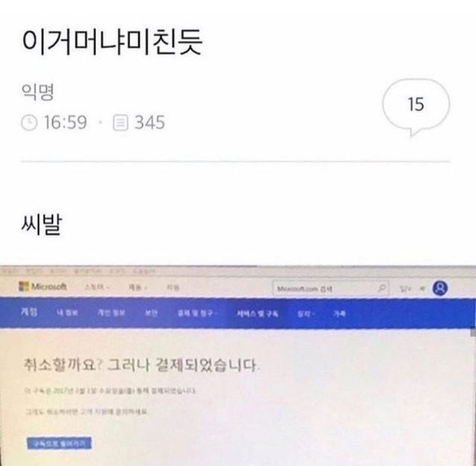Click the view count icon beside 345
This screenshot has height=466, width=476.
click(120, 123)
